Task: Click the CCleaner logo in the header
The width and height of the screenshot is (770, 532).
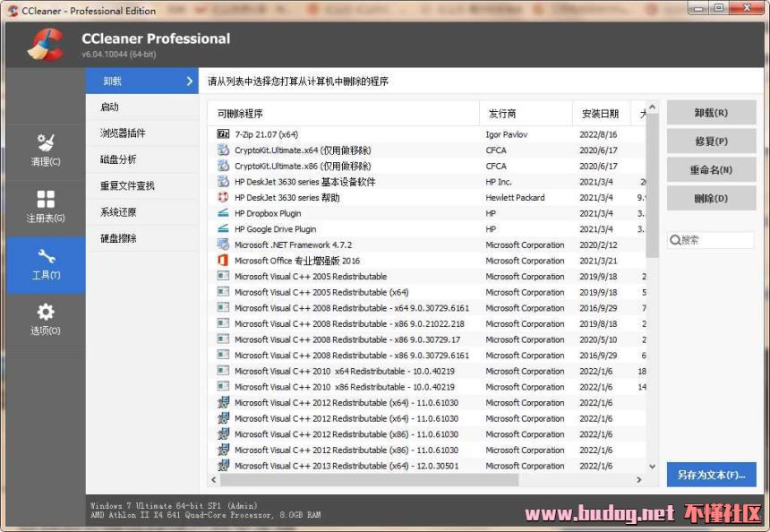Action: (46, 44)
